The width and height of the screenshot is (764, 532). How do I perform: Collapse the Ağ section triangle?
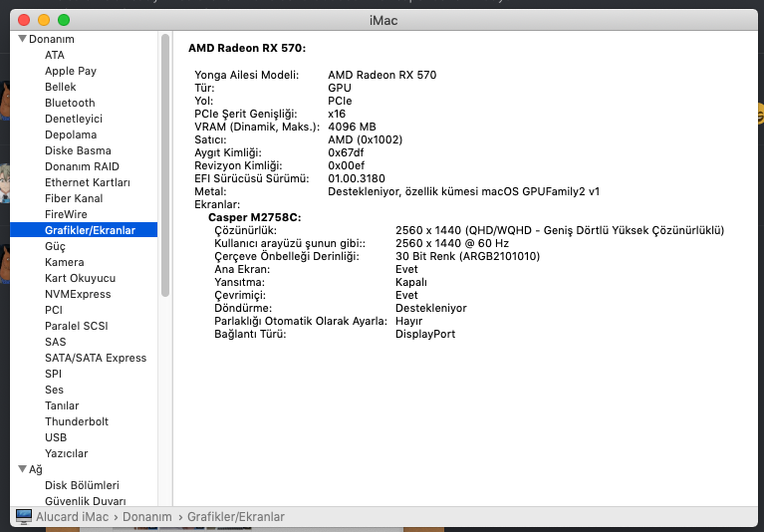(22, 469)
